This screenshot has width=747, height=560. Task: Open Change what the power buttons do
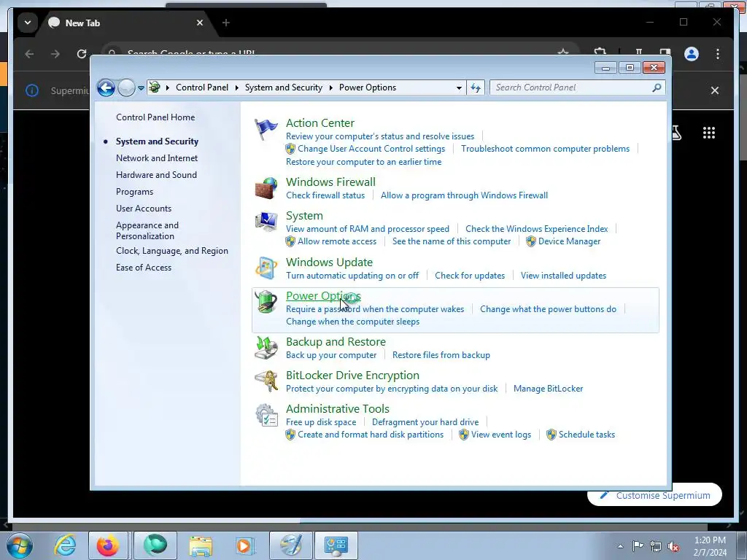point(548,309)
